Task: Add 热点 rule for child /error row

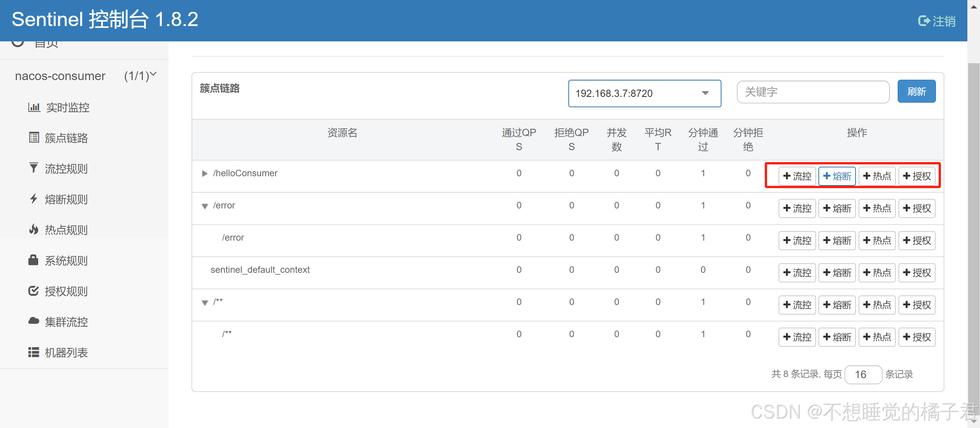Action: pyautogui.click(x=877, y=241)
